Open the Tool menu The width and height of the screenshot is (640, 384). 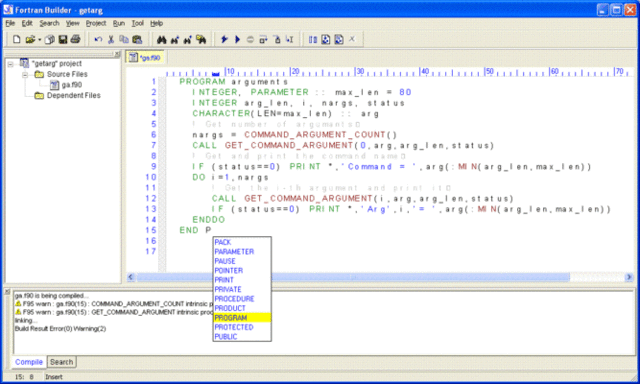coord(138,23)
